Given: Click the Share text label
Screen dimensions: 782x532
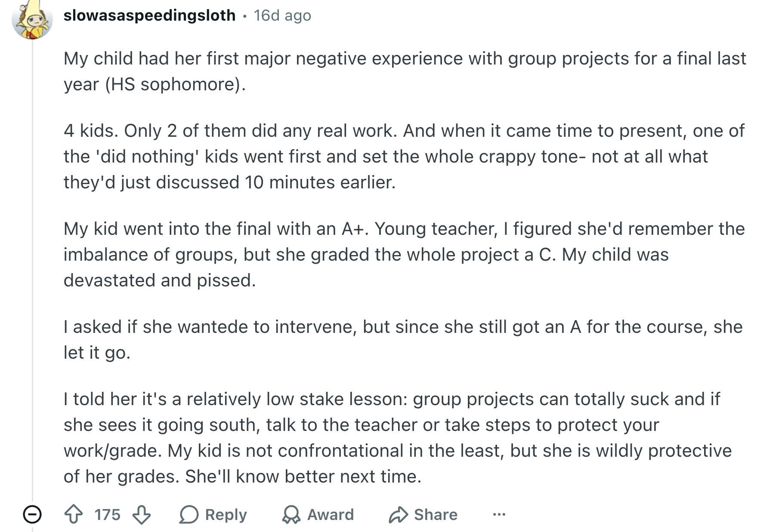Looking at the screenshot, I should coord(436,514).
